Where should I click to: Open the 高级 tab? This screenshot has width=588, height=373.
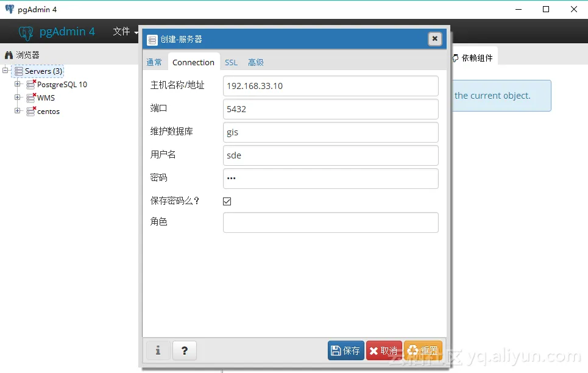click(256, 62)
